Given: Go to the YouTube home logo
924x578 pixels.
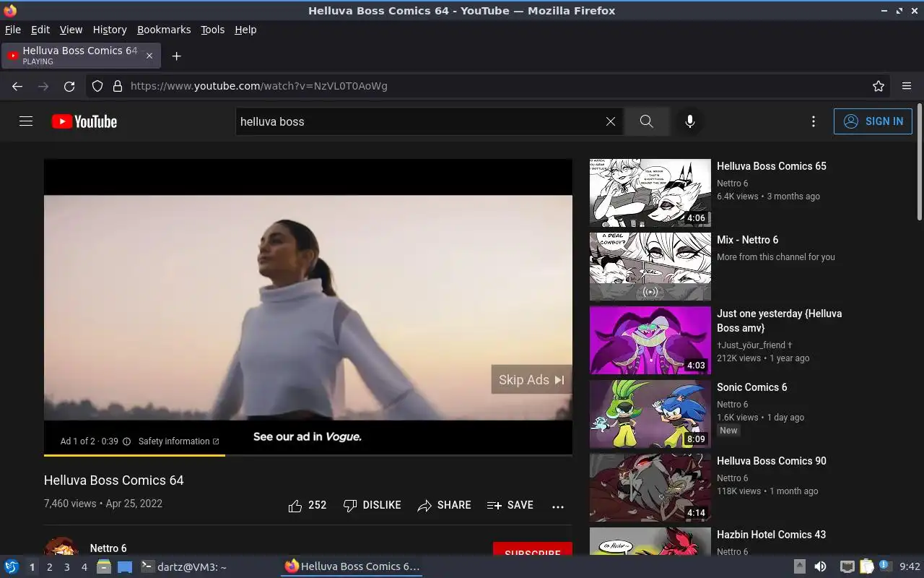Looking at the screenshot, I should (x=84, y=121).
